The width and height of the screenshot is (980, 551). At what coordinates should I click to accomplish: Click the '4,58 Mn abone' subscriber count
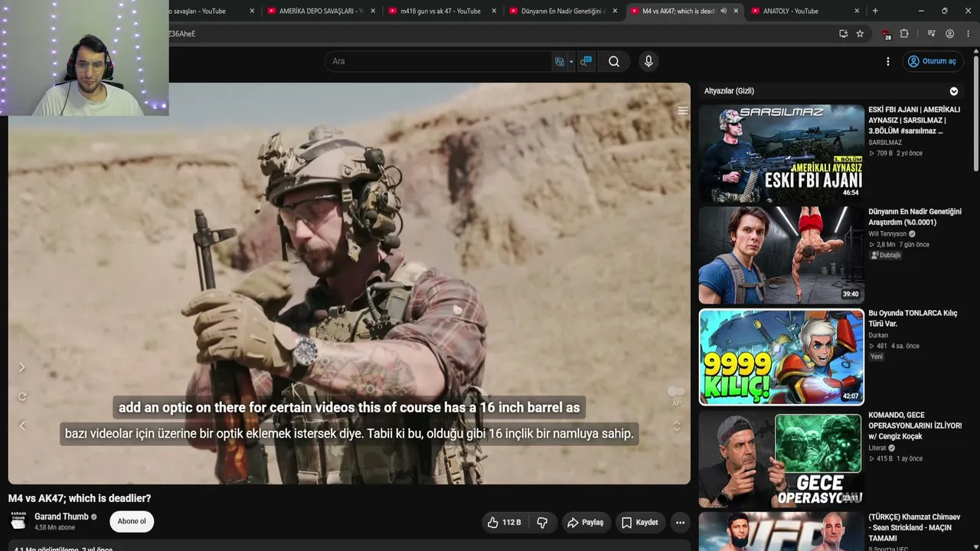click(54, 528)
